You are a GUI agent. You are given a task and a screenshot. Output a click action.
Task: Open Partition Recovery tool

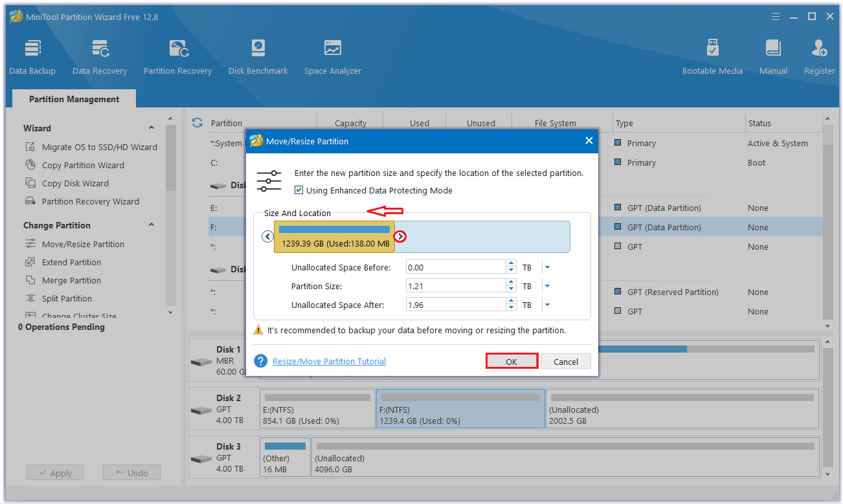point(177,57)
